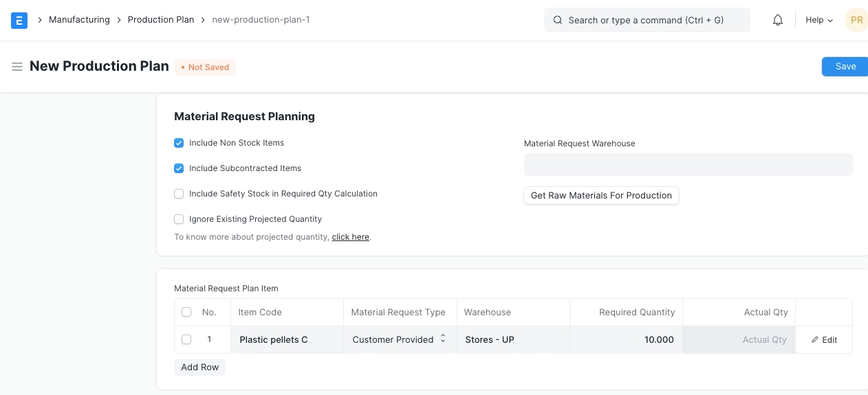Image resolution: width=868 pixels, height=395 pixels.
Task: Select row 1 checkbox in the table
Action: pos(186,339)
